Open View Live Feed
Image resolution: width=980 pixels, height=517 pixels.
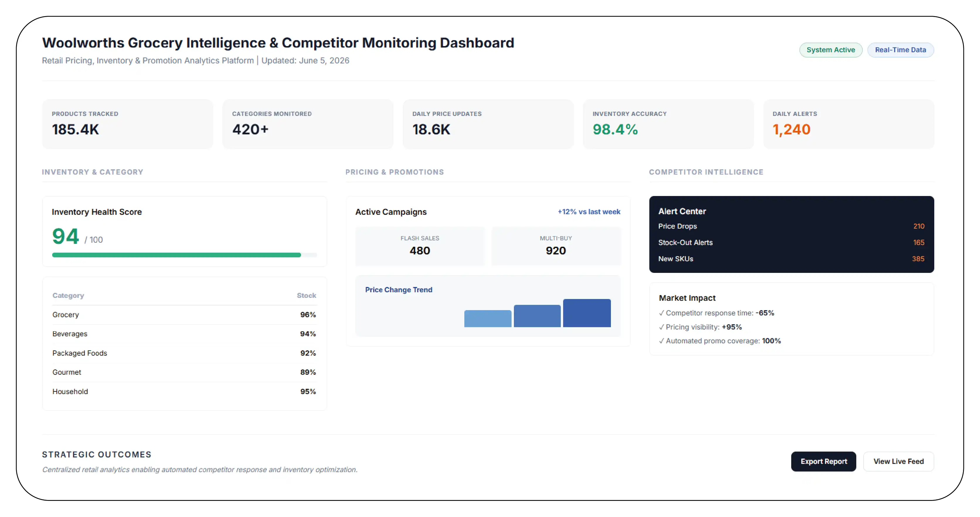pos(898,461)
